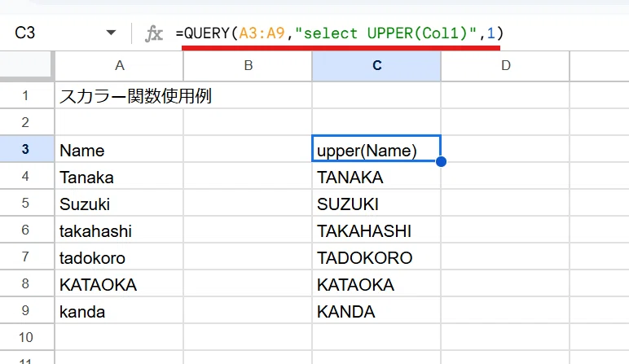Select row 9 header
The width and height of the screenshot is (629, 364).
(26, 310)
